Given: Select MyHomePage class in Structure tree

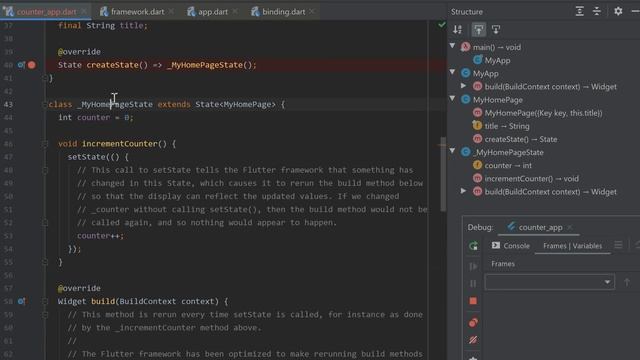Looking at the screenshot, I should coord(498,100).
